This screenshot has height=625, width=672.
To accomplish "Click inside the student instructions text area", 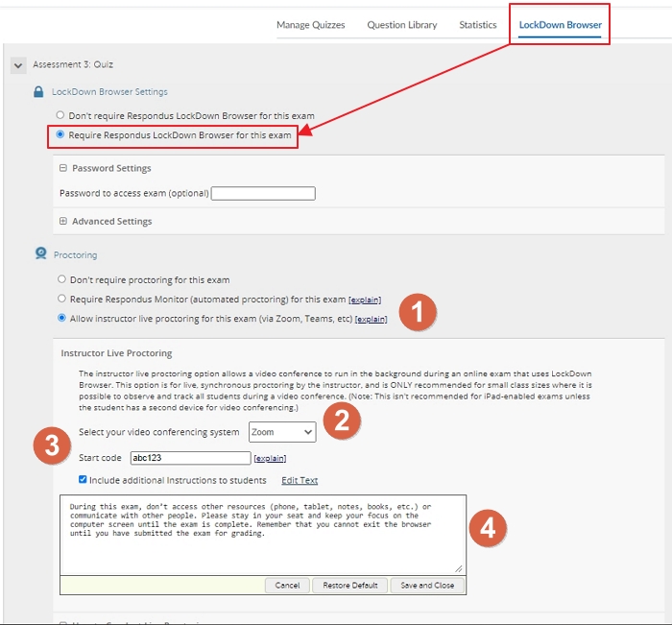I will tap(263, 535).
